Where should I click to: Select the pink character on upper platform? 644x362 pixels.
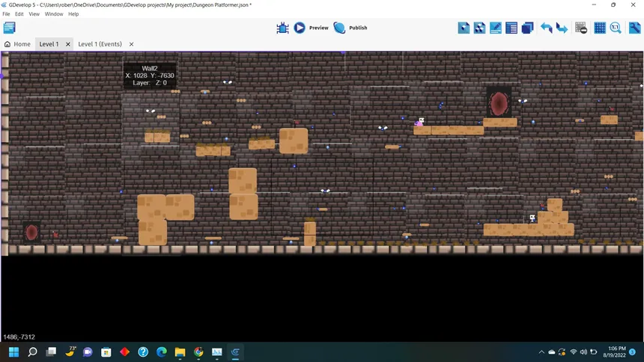click(420, 122)
